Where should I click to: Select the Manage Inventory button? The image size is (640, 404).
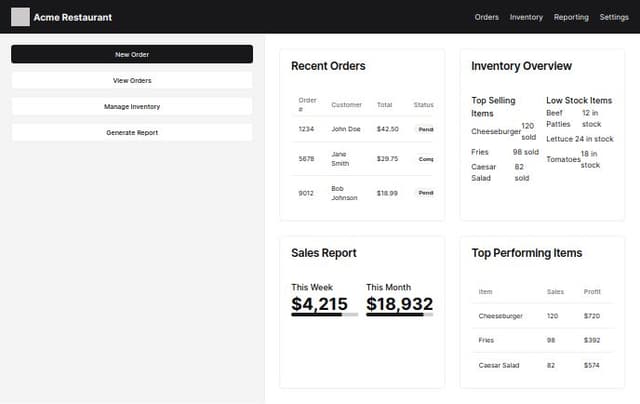(132, 107)
